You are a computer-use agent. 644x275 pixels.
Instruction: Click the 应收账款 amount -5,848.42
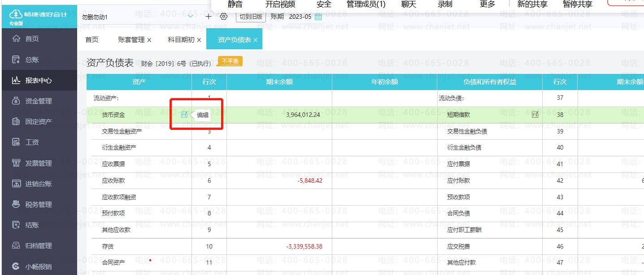tap(310, 180)
